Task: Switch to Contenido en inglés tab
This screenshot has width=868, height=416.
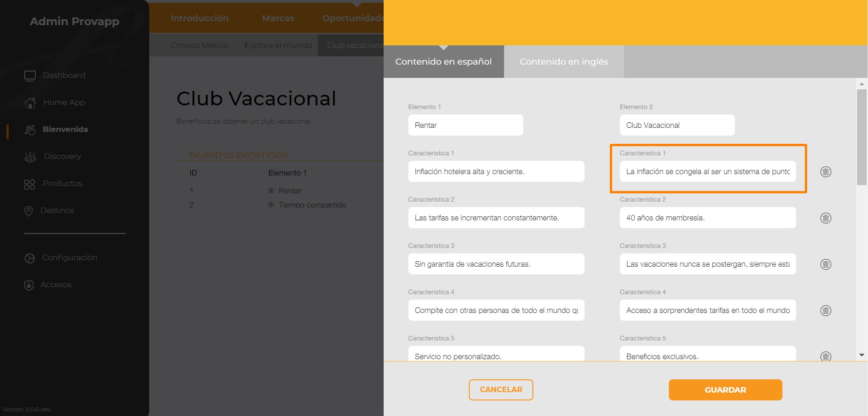Action: [x=564, y=61]
